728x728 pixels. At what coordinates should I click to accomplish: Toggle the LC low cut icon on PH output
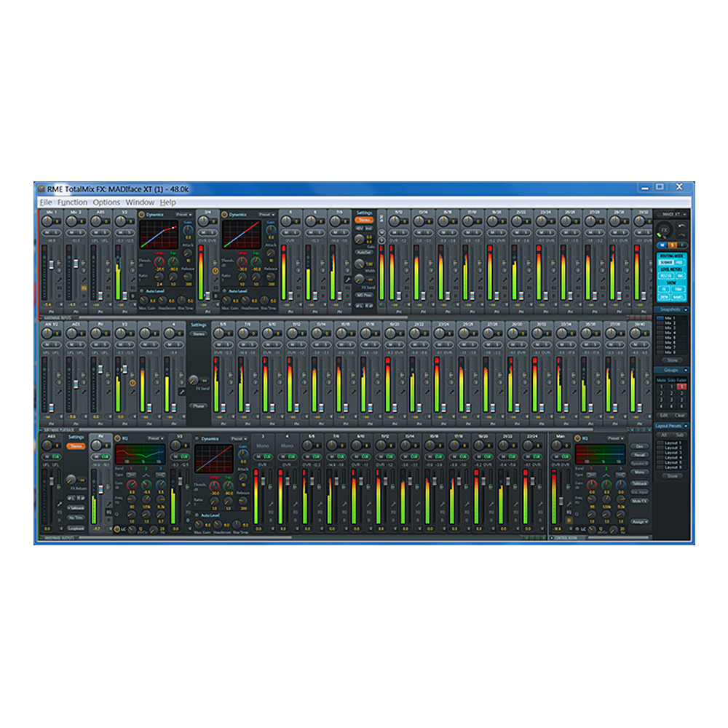pos(117,529)
